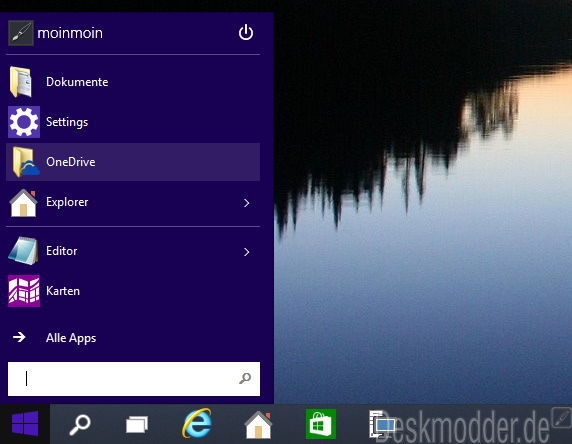Open the Settings gear icon

pyautogui.click(x=24, y=122)
